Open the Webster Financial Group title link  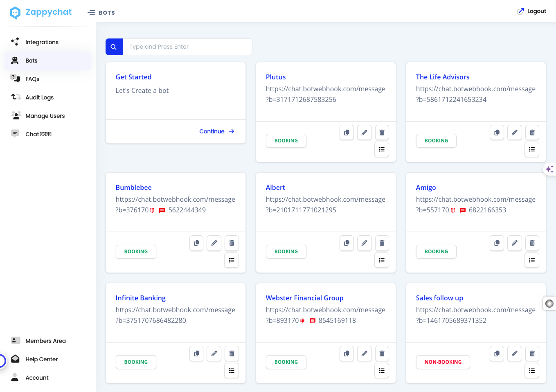(x=304, y=298)
